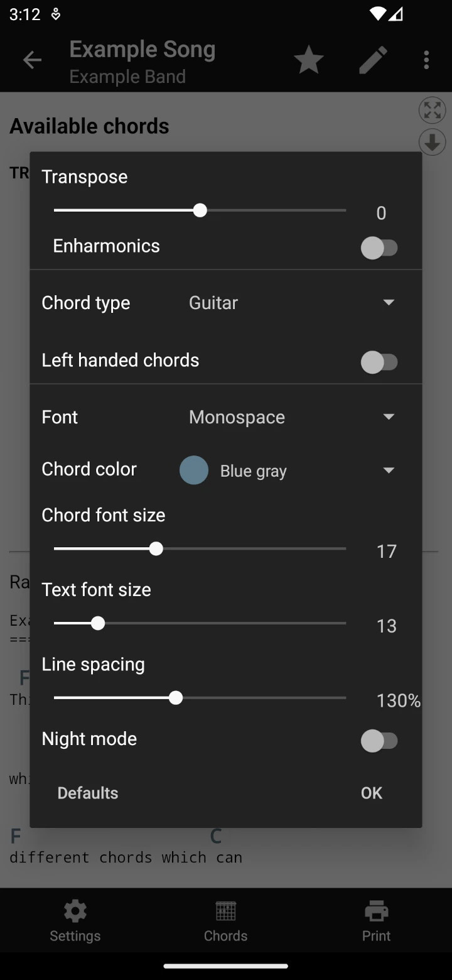Enable Night mode switch
Image resolution: width=452 pixels, height=980 pixels.
pyautogui.click(x=379, y=741)
